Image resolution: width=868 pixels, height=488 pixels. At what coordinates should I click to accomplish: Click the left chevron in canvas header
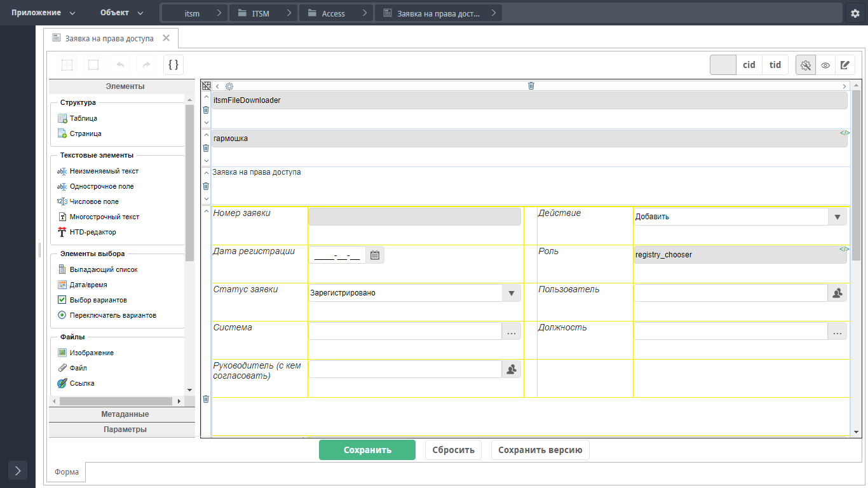217,86
